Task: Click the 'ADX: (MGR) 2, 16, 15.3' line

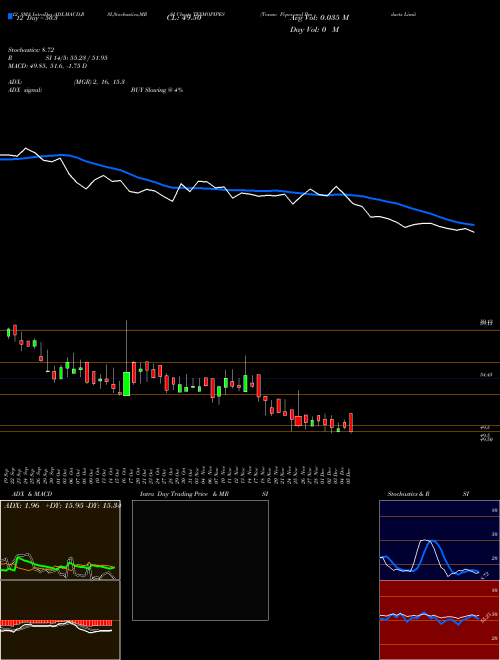Action: tap(66, 82)
